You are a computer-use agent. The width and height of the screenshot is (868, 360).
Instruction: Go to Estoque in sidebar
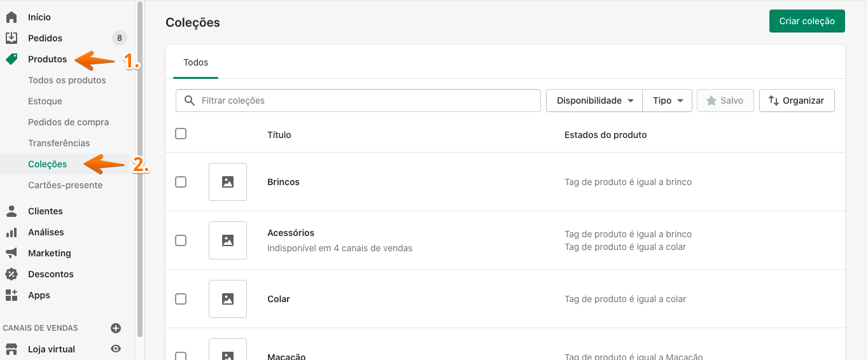coord(45,101)
